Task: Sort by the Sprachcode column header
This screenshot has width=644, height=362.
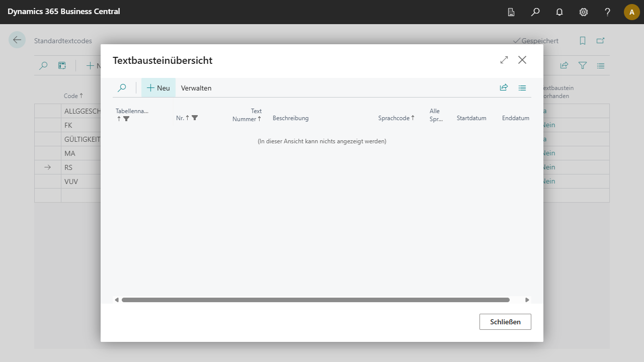Action: point(396,118)
